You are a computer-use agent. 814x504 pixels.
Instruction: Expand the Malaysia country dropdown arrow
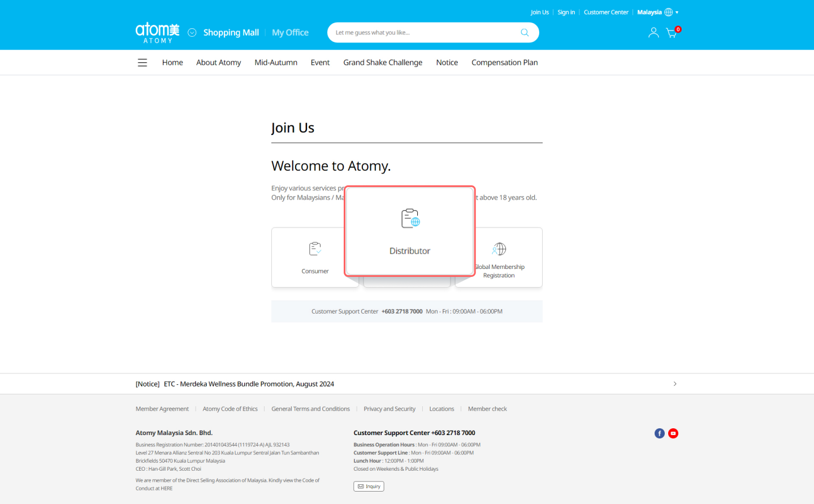[677, 12]
